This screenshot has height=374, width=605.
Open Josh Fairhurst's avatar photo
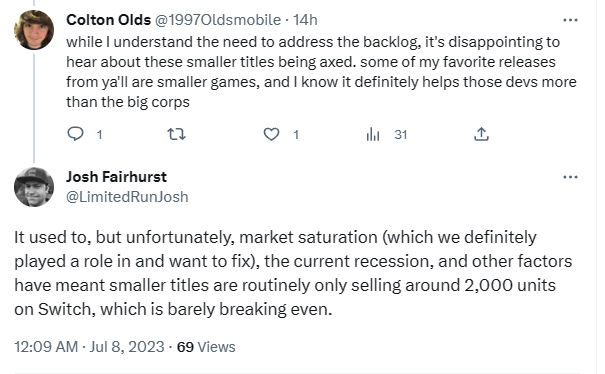34,187
